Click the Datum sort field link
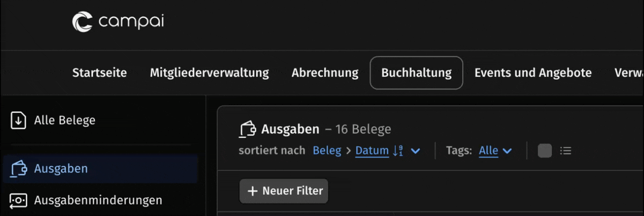Screen dimensions: 644x216 pyautogui.click(x=372, y=151)
